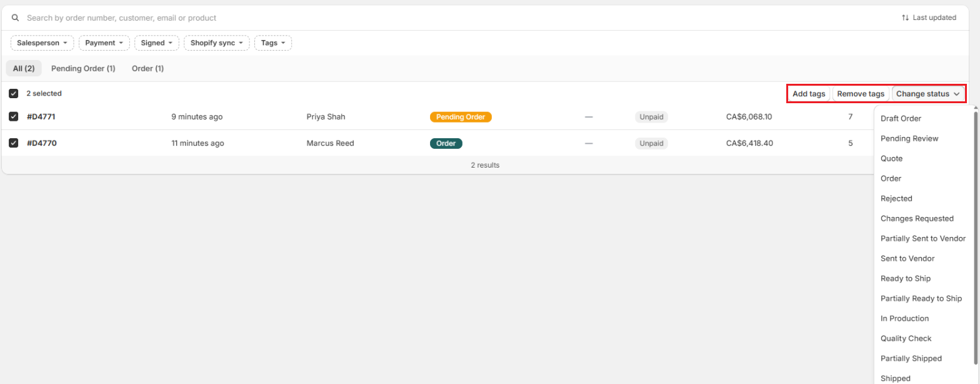This screenshot has width=980, height=384.
Task: Click the orange Pending Order status badge
Action: (x=461, y=116)
